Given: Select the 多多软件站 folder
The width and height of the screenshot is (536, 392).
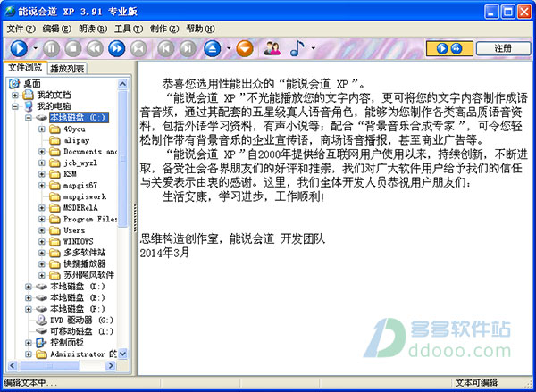Looking at the screenshot, I should 85,253.
